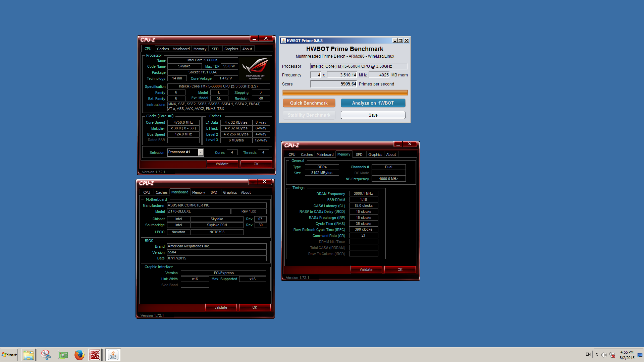Open Caches tab in top CPU-Z window
This screenshot has width=644, height=362.
[163, 49]
